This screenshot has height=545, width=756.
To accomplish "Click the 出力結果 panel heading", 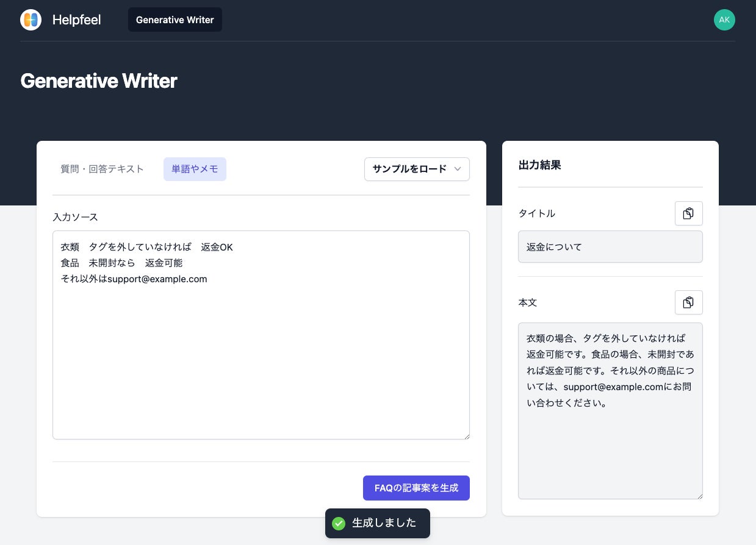I will click(x=539, y=165).
